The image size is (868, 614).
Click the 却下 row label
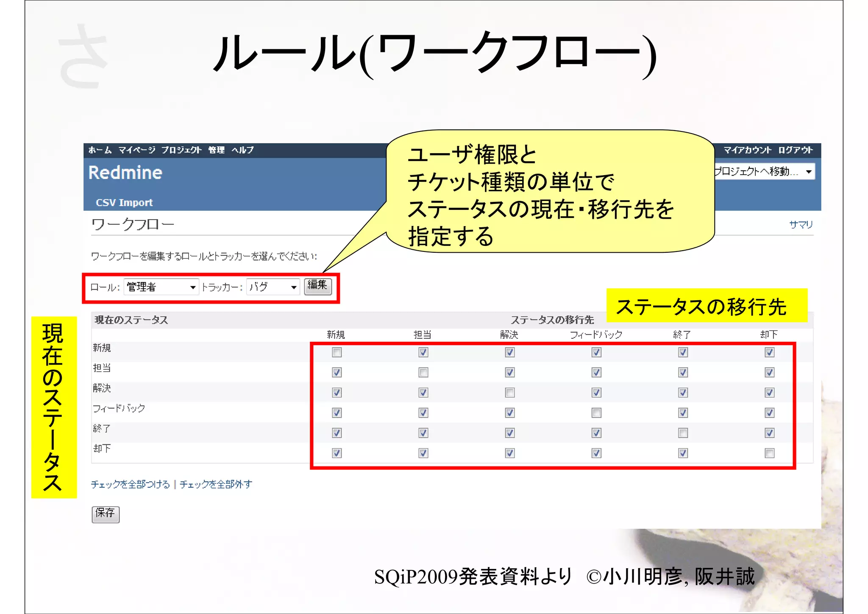(102, 449)
